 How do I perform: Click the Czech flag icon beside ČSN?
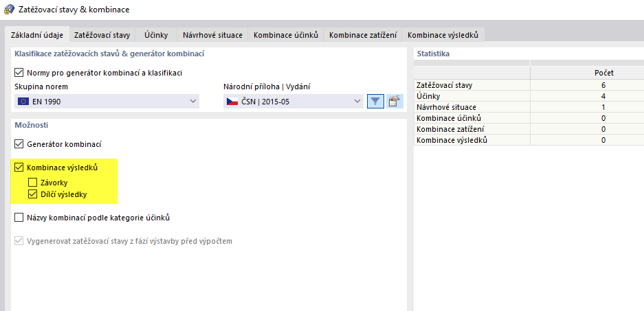pos(232,102)
